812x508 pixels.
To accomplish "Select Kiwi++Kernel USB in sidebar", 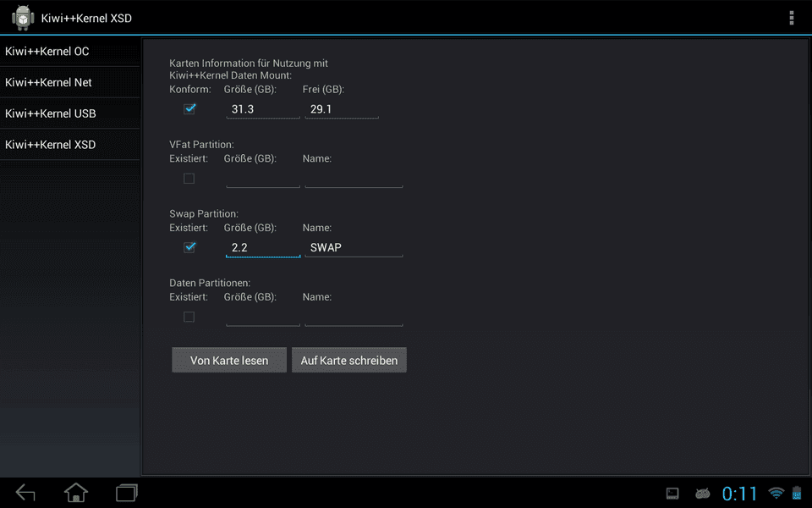I will pyautogui.click(x=70, y=113).
